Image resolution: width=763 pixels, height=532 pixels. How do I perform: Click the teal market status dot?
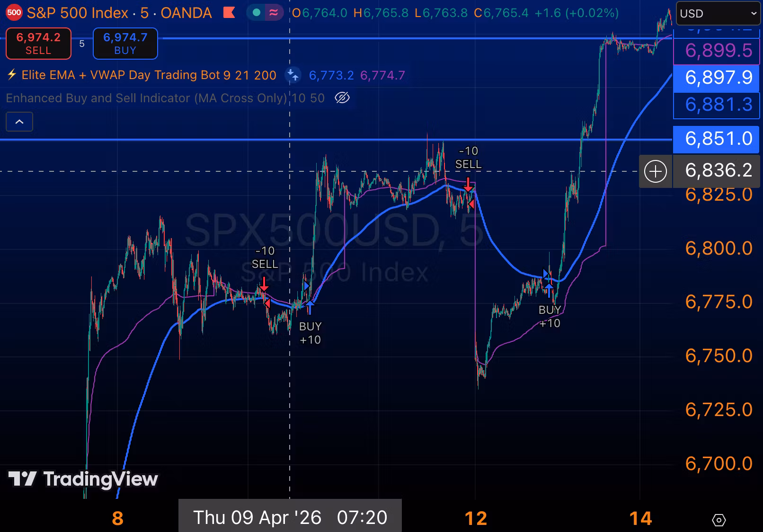tap(257, 13)
